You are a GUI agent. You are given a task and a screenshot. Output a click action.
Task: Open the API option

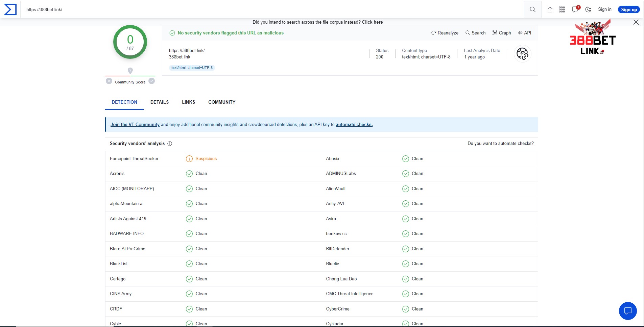pos(525,33)
